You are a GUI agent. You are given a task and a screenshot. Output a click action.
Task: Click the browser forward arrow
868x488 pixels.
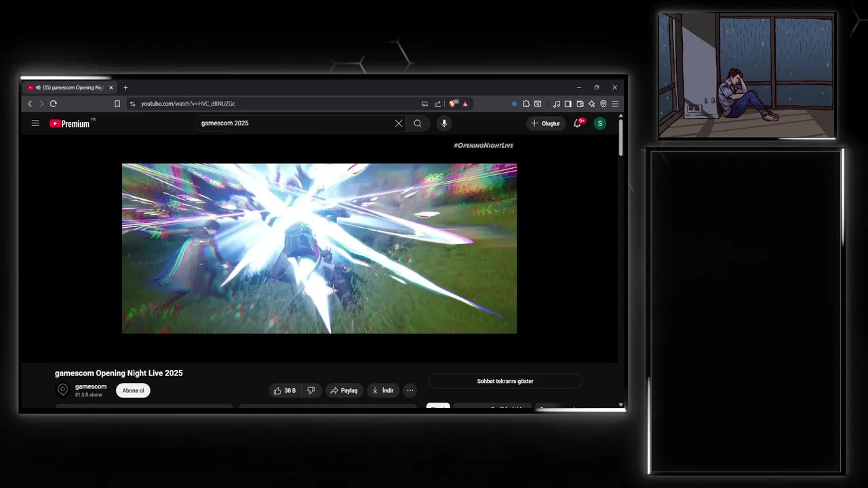41,104
